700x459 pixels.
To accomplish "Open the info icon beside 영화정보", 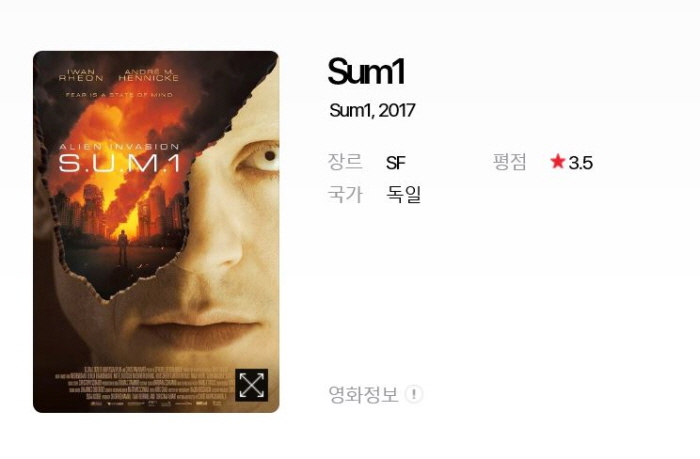I will point(413,394).
